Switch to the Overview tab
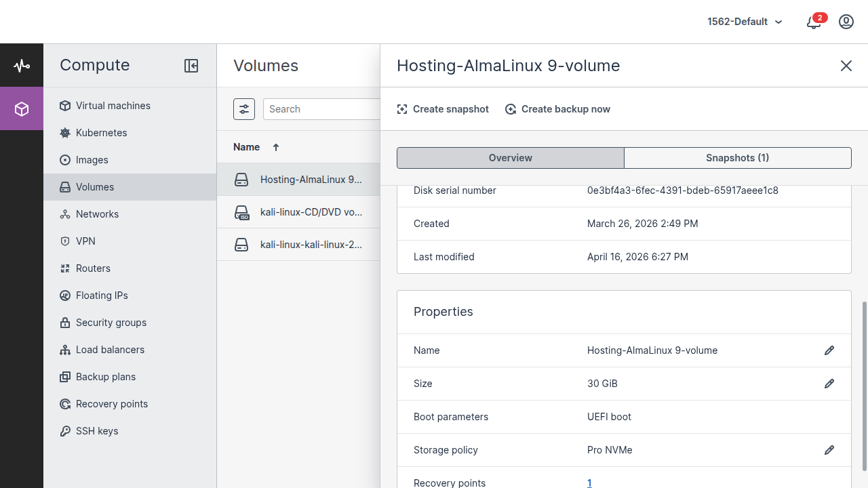Viewport: 868px width, 488px height. pos(511,158)
